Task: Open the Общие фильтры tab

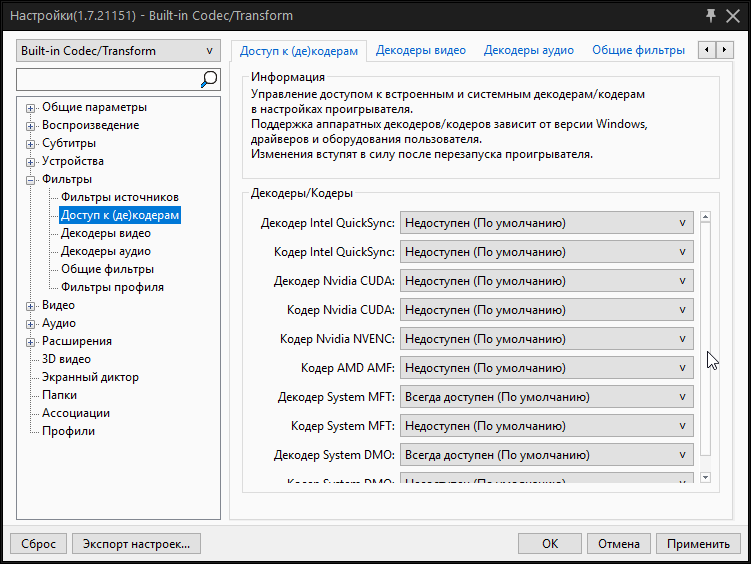Action: (x=638, y=50)
